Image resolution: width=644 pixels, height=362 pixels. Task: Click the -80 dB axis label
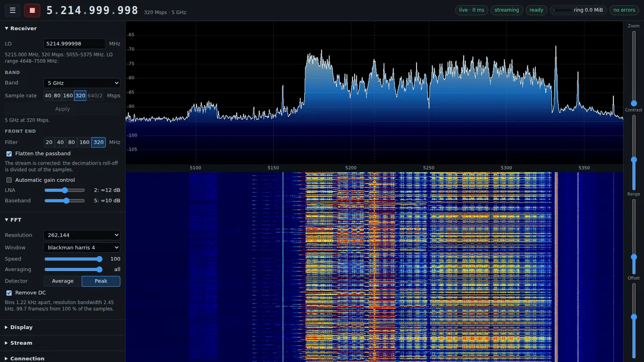(x=131, y=78)
